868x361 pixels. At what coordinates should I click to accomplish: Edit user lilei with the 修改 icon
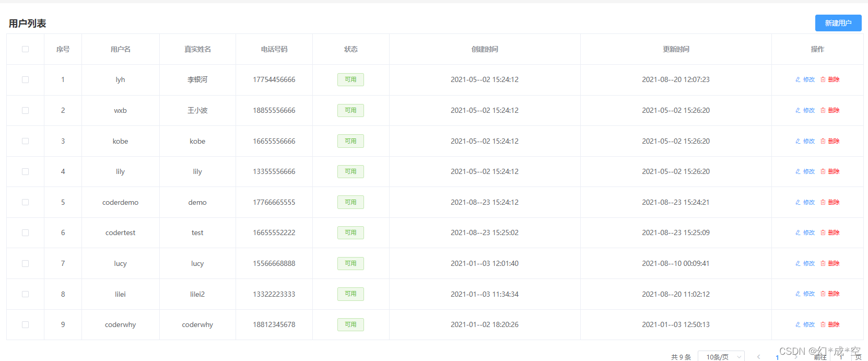tap(805, 294)
